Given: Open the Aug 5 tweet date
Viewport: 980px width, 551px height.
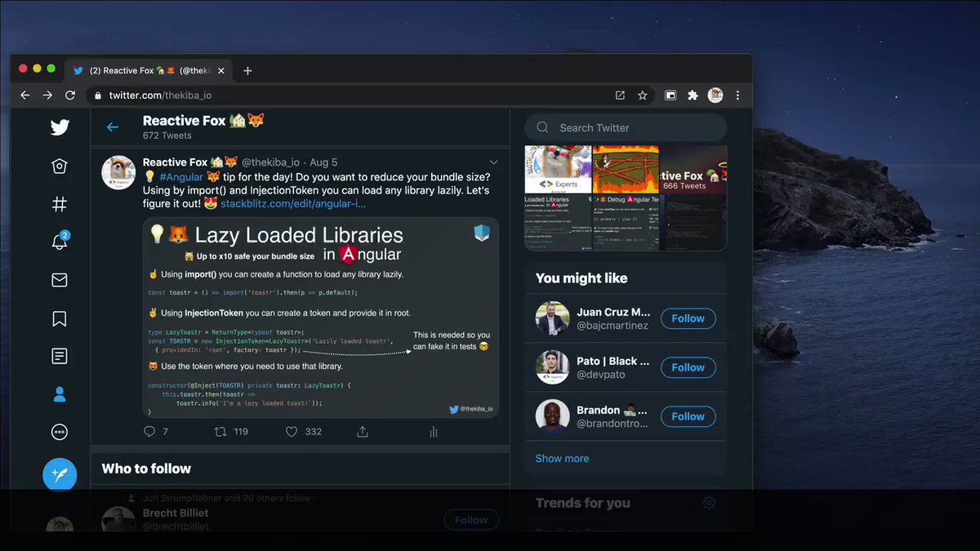Looking at the screenshot, I should pos(323,162).
